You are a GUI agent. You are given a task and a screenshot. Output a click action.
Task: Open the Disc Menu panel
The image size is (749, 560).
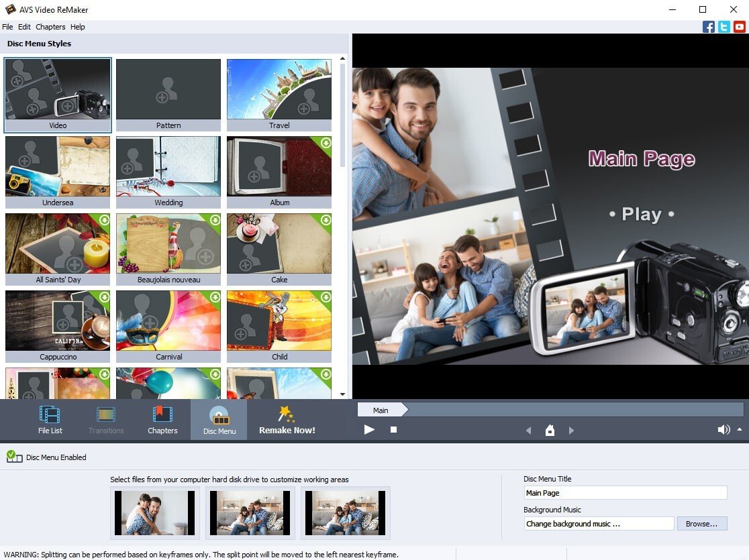(219, 419)
